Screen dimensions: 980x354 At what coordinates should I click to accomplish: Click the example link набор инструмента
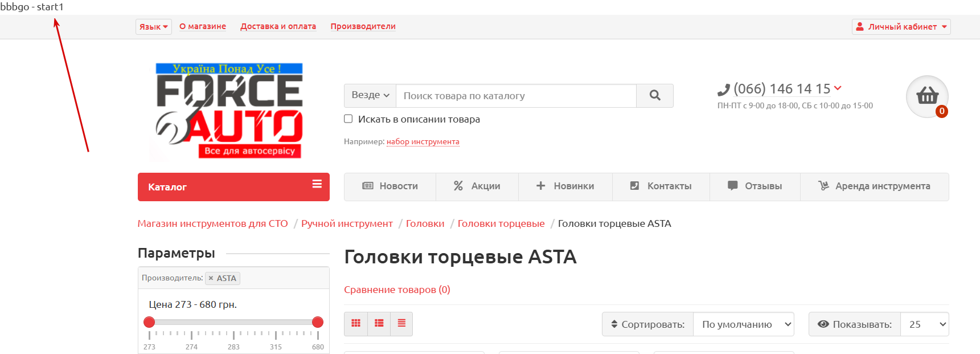[x=423, y=141]
